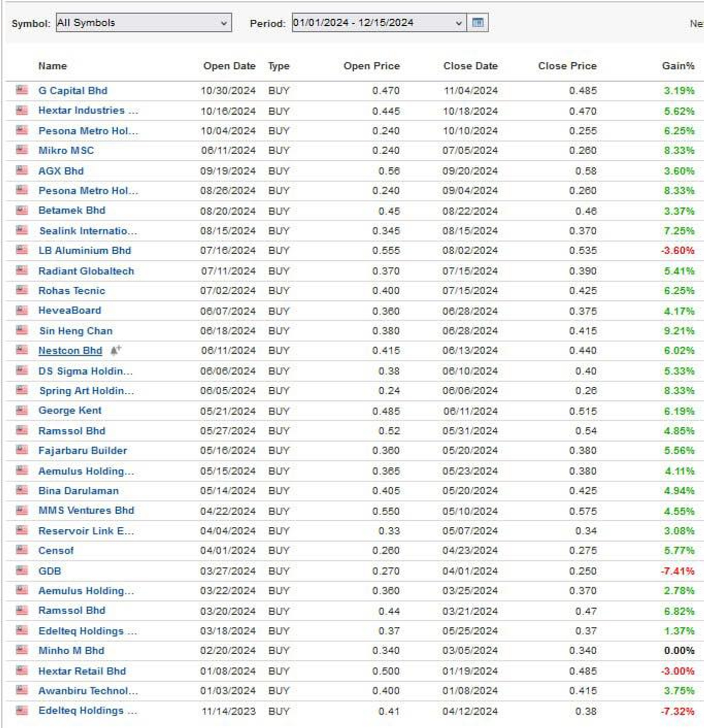
Task: Open the calendar date picker icon
Action: pos(478,23)
